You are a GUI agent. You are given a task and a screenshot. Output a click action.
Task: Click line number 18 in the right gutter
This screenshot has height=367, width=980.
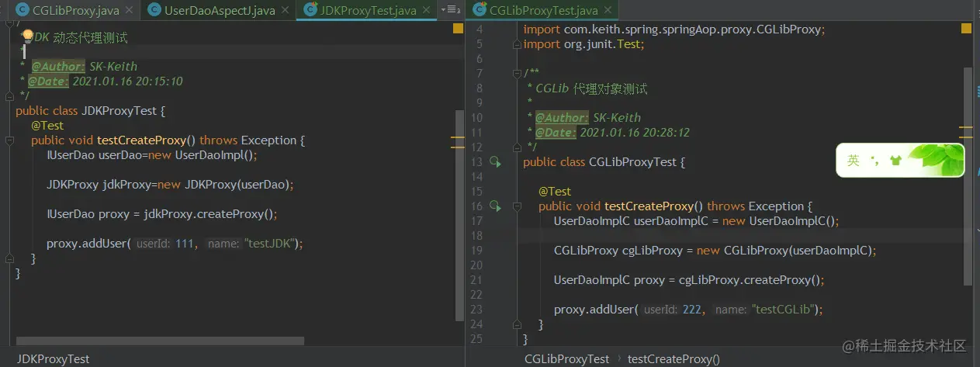point(476,235)
